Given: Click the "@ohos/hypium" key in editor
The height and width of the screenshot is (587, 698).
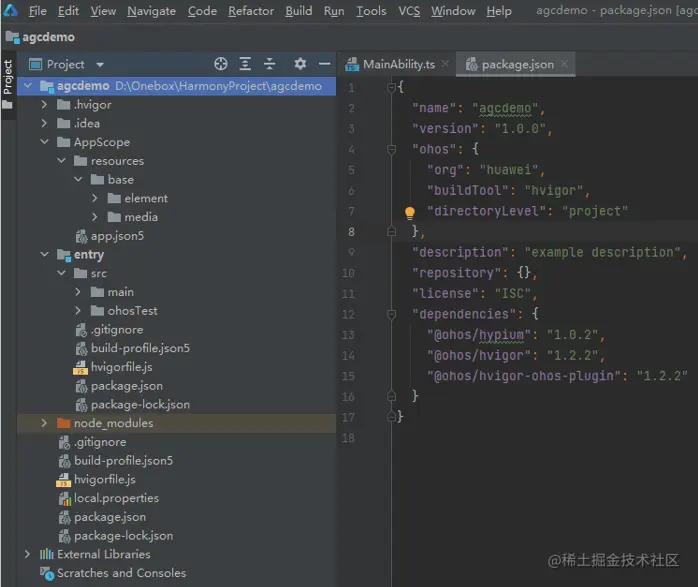Looking at the screenshot, I should click(479, 335).
